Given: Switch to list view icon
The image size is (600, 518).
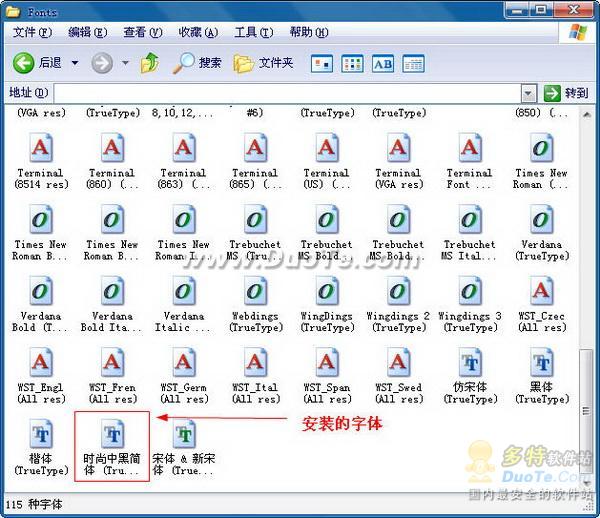Looking at the screenshot, I should pos(352,64).
